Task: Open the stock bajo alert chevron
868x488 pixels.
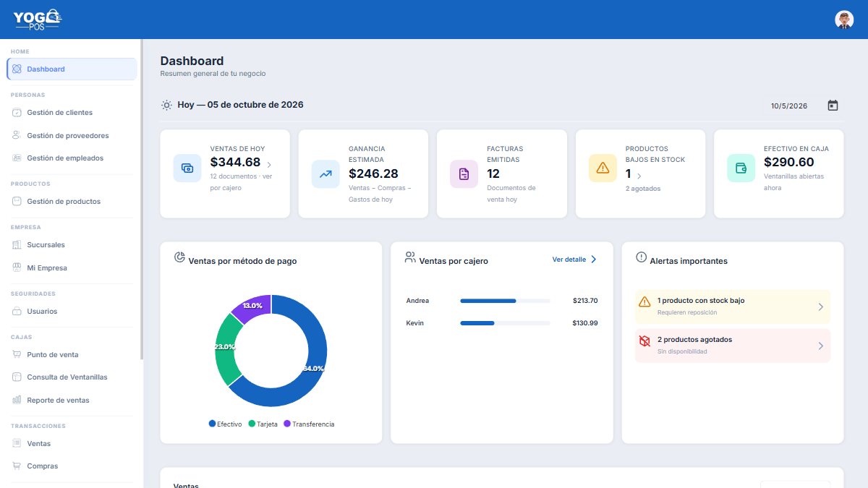Action: (820, 307)
